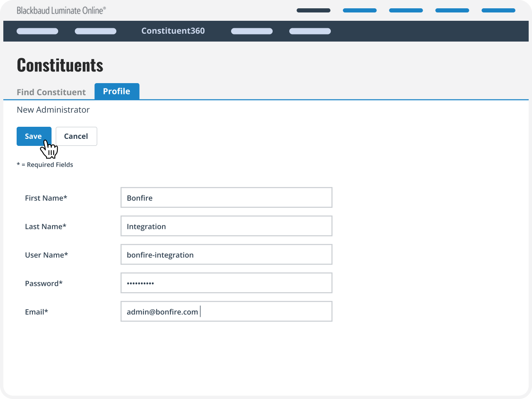Image resolution: width=532 pixels, height=399 pixels.
Task: Click the menu item right of Constituent360
Action: (x=251, y=31)
